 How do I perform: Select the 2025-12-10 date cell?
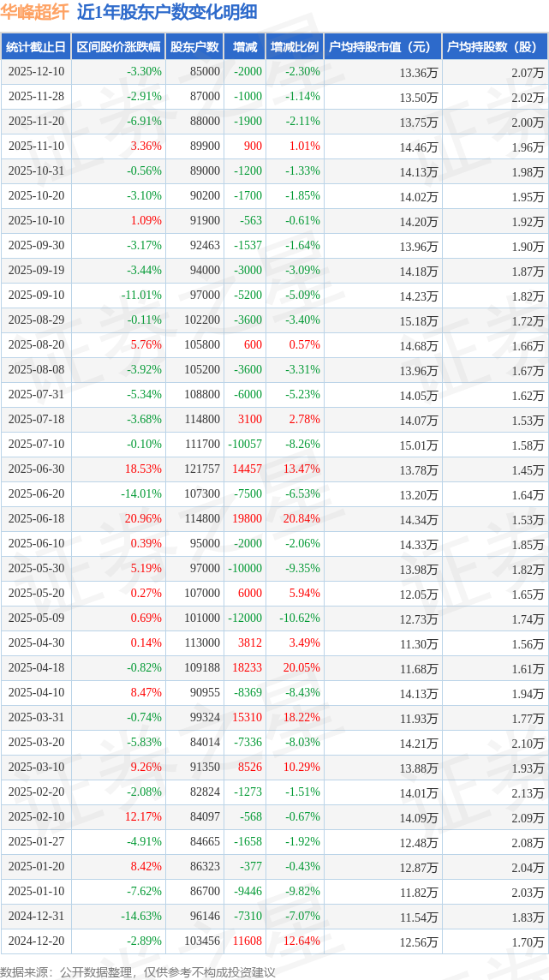coord(36,72)
